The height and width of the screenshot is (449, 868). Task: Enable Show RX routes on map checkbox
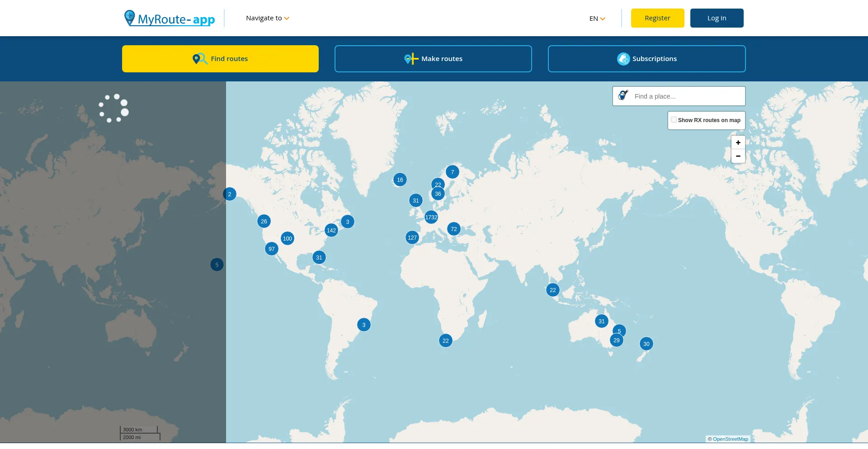pos(674,120)
